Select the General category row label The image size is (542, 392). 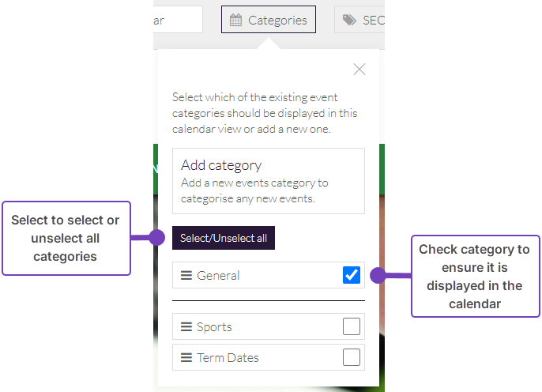[218, 276]
